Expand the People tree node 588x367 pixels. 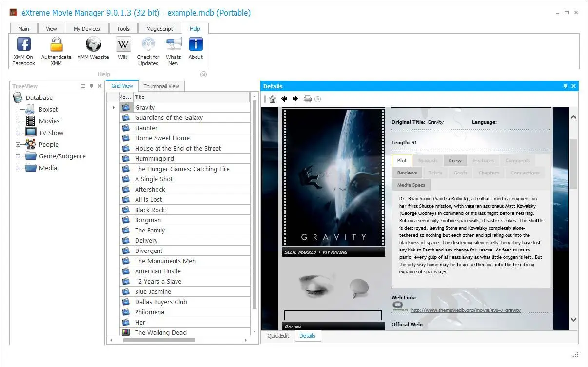[x=18, y=145]
